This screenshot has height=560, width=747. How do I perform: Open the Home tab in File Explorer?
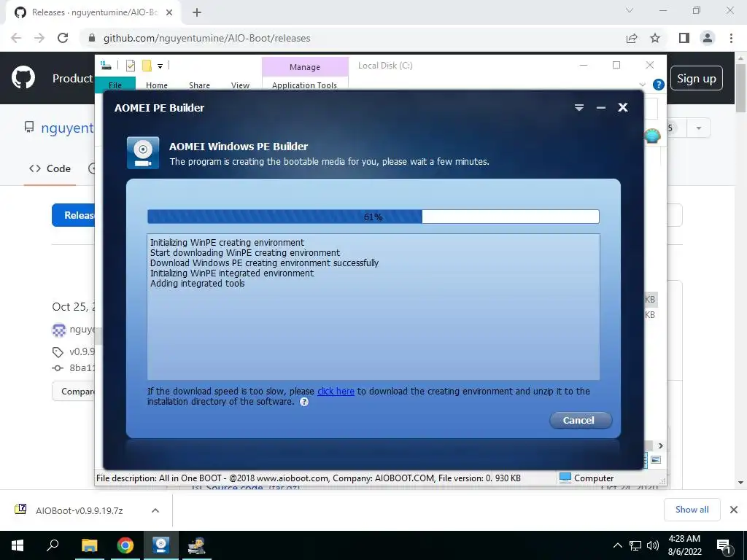click(x=157, y=85)
